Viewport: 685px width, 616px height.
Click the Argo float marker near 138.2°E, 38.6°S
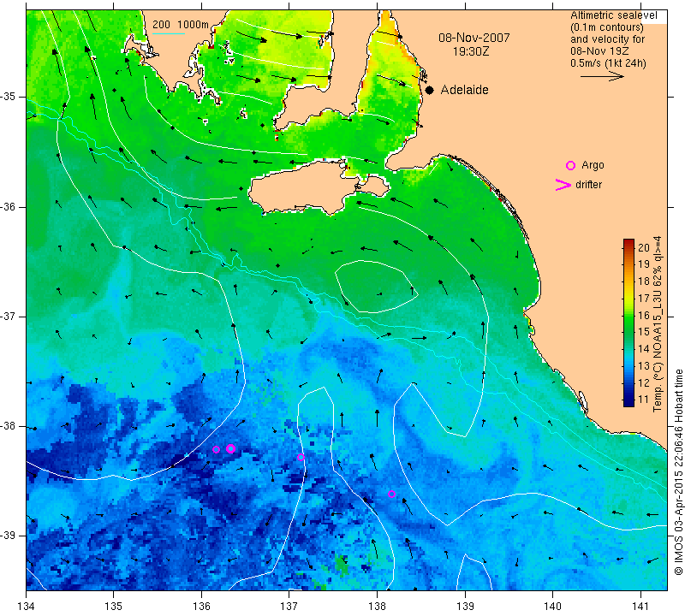click(x=391, y=494)
